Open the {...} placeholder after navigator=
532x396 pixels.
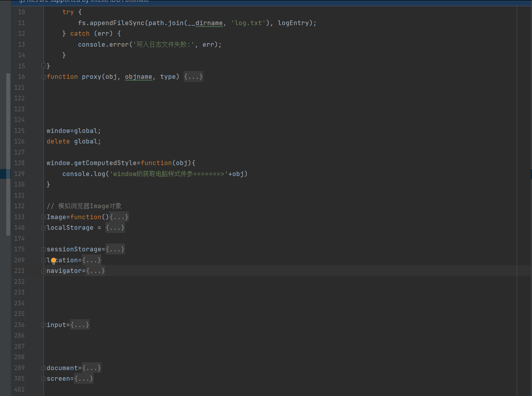96,271
